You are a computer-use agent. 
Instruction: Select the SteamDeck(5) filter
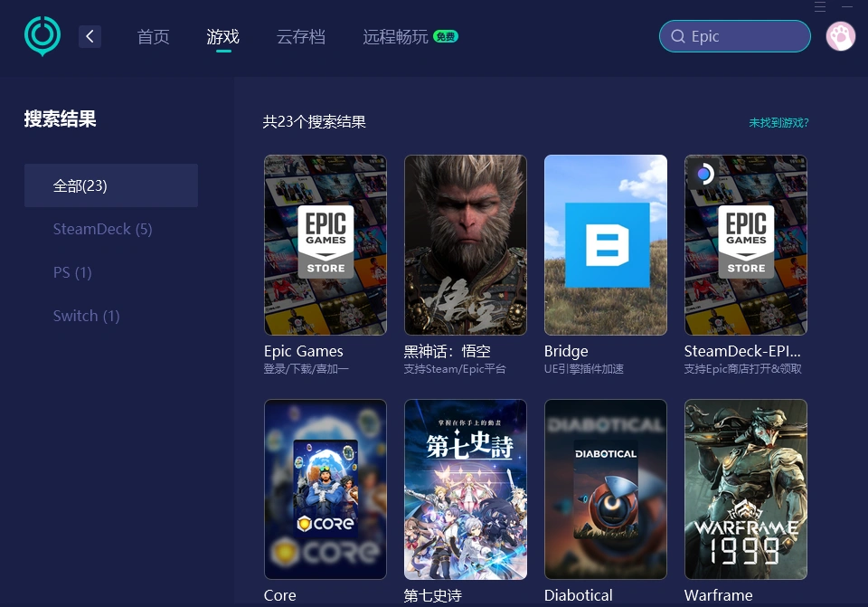click(102, 229)
